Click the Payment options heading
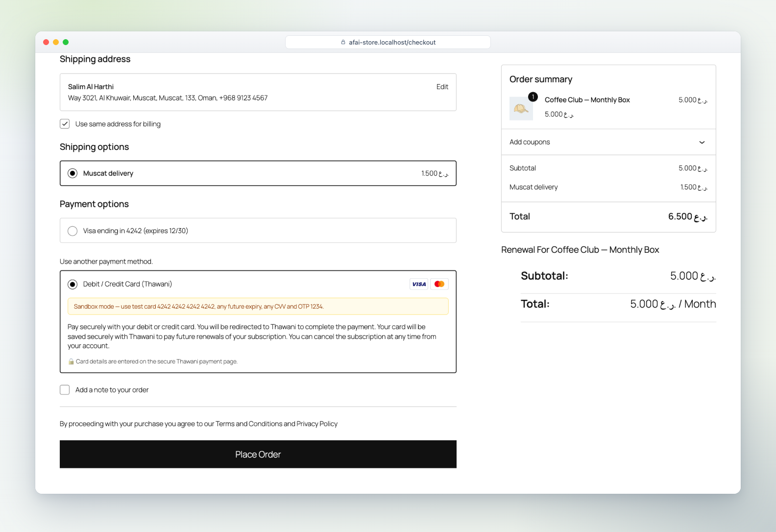This screenshot has height=532, width=776. click(x=94, y=204)
